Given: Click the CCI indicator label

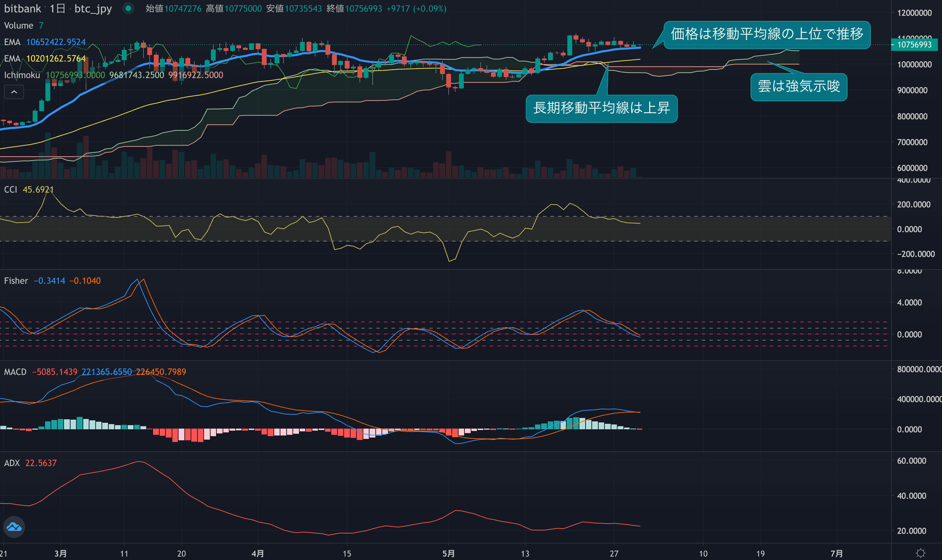Looking at the screenshot, I should click(11, 190).
